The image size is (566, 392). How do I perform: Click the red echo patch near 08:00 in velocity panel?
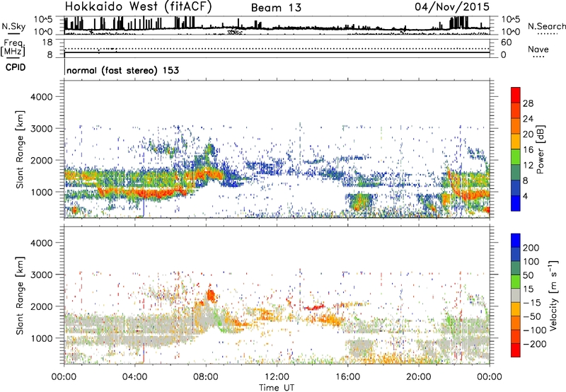211,296
